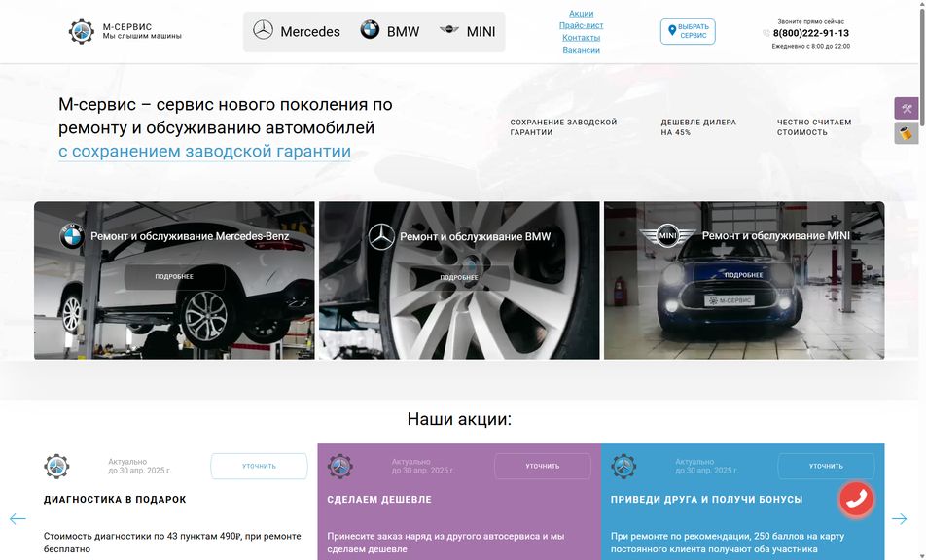Click the Сохранение заводской гарантии benefit

tap(563, 126)
